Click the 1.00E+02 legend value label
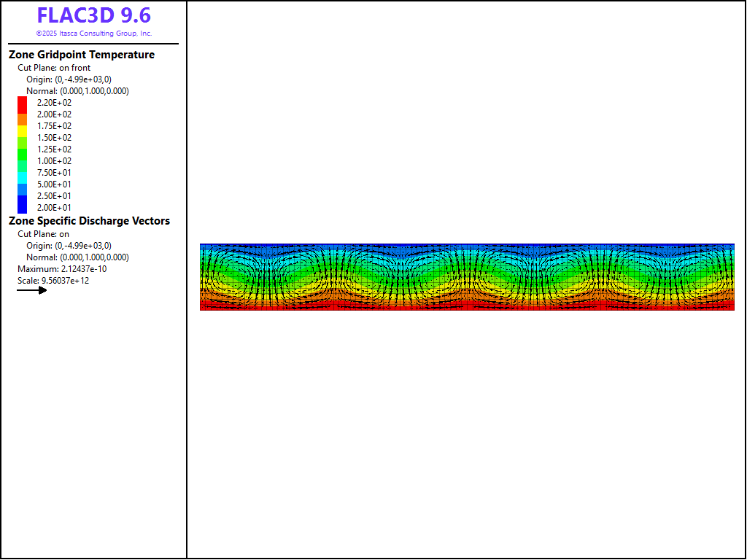The image size is (747, 560). (54, 161)
